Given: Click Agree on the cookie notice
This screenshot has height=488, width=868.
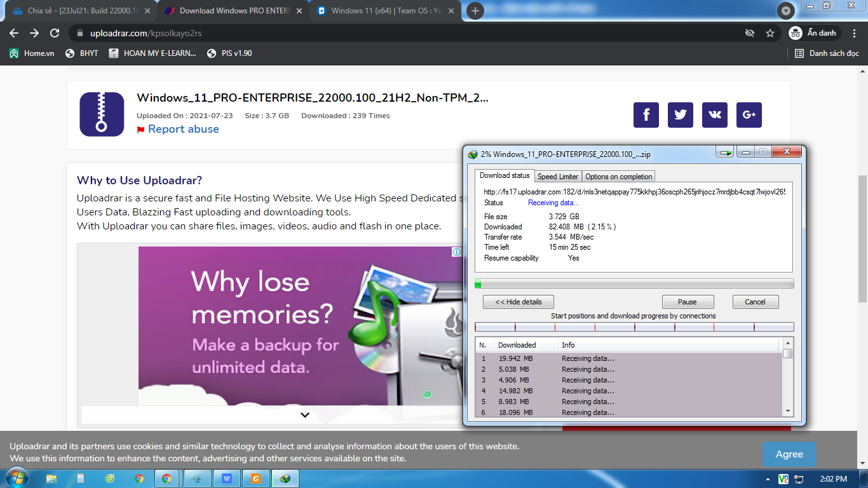Looking at the screenshot, I should tap(789, 454).
